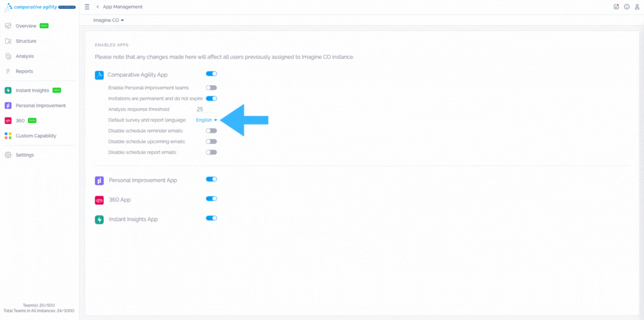Click the hamburger menu icon

(x=87, y=7)
